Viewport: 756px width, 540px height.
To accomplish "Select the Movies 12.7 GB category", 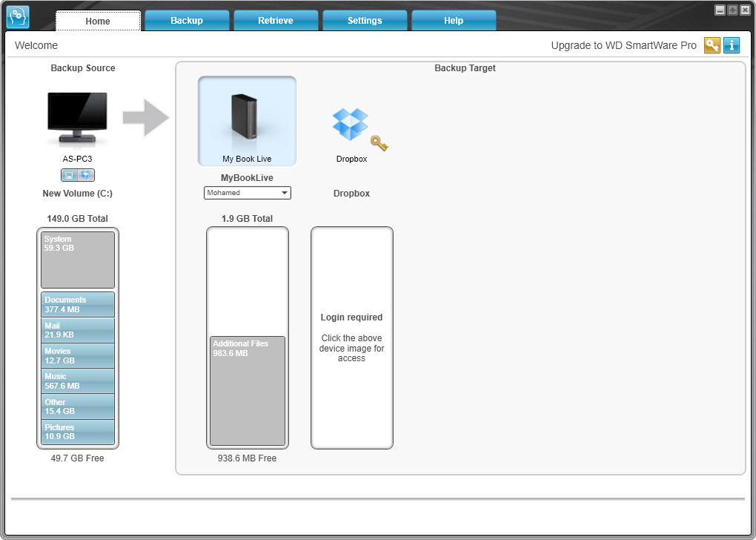I will pyautogui.click(x=78, y=355).
